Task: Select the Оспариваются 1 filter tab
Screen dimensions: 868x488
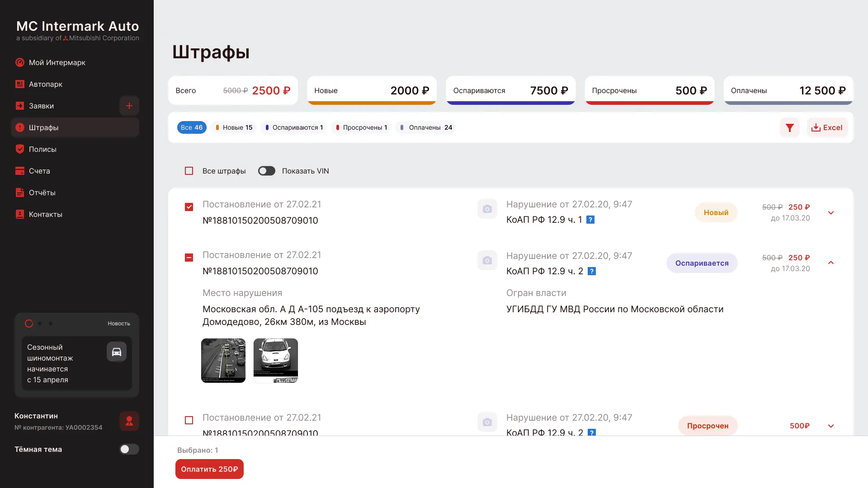Action: 294,127
